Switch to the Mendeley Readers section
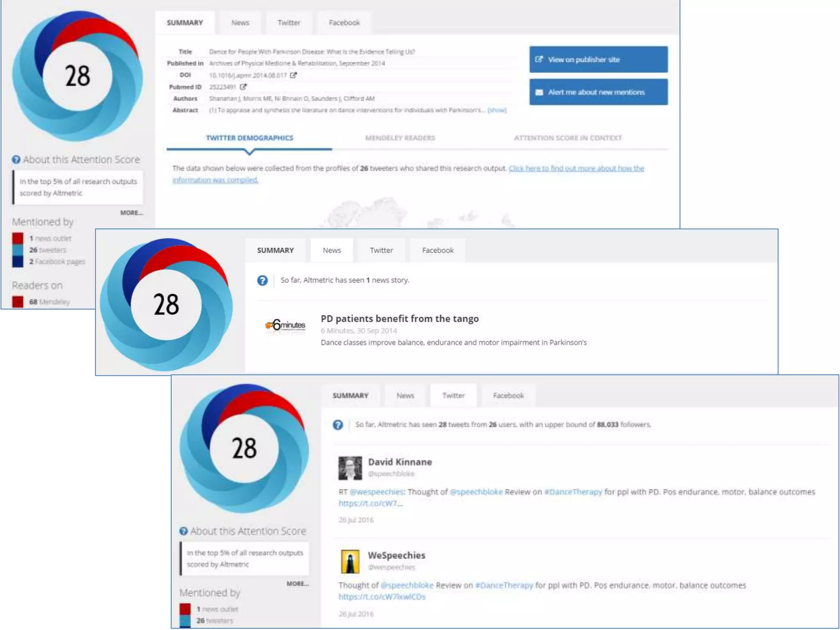The width and height of the screenshot is (840, 630). click(400, 138)
